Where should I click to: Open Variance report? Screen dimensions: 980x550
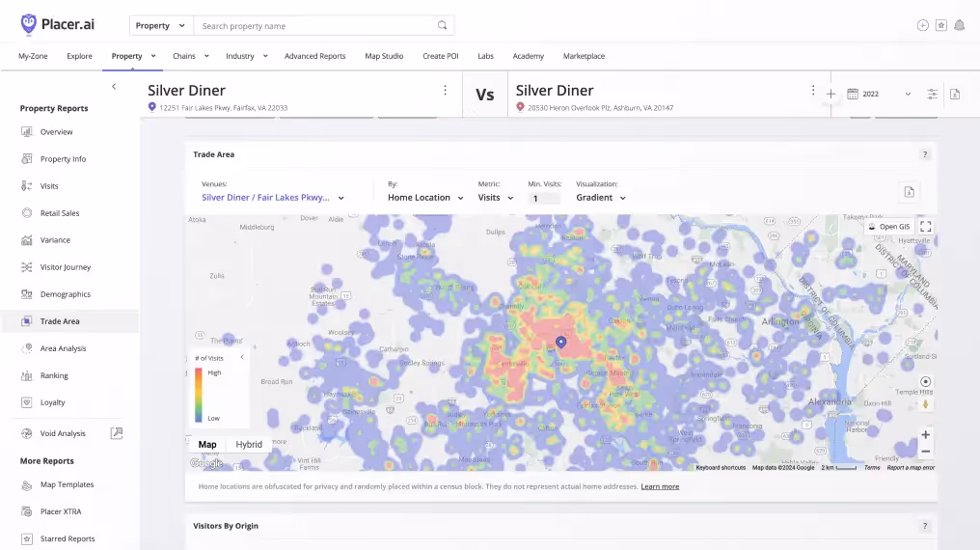click(x=55, y=240)
